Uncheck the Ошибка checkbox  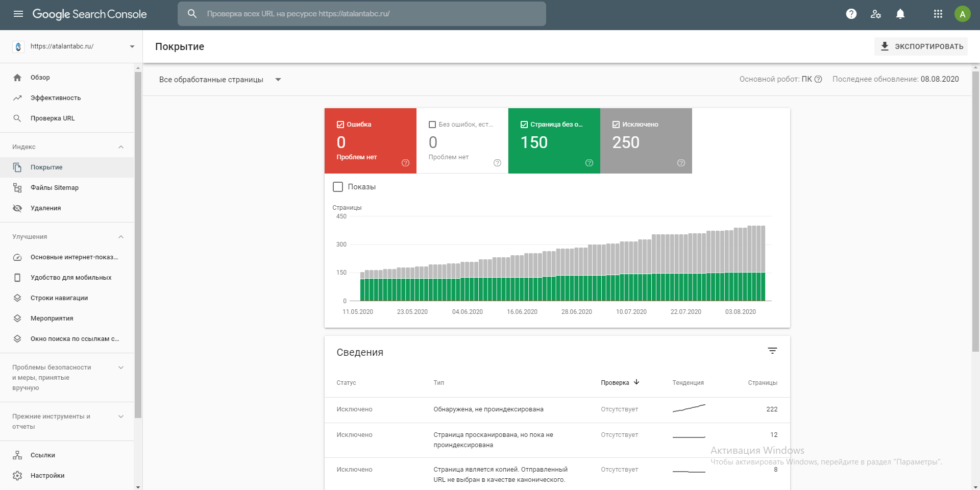coord(340,125)
